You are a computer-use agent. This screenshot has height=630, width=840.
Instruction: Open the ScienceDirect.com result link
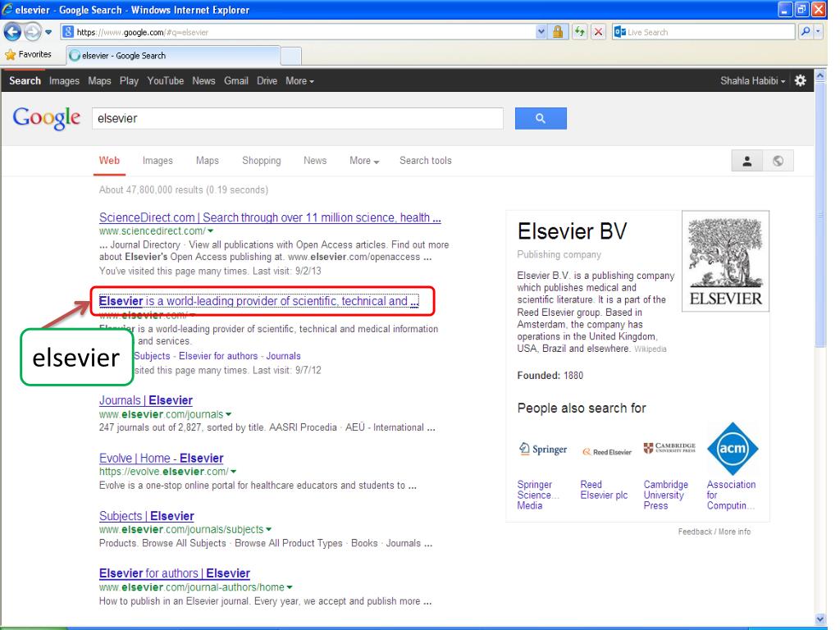(x=270, y=217)
